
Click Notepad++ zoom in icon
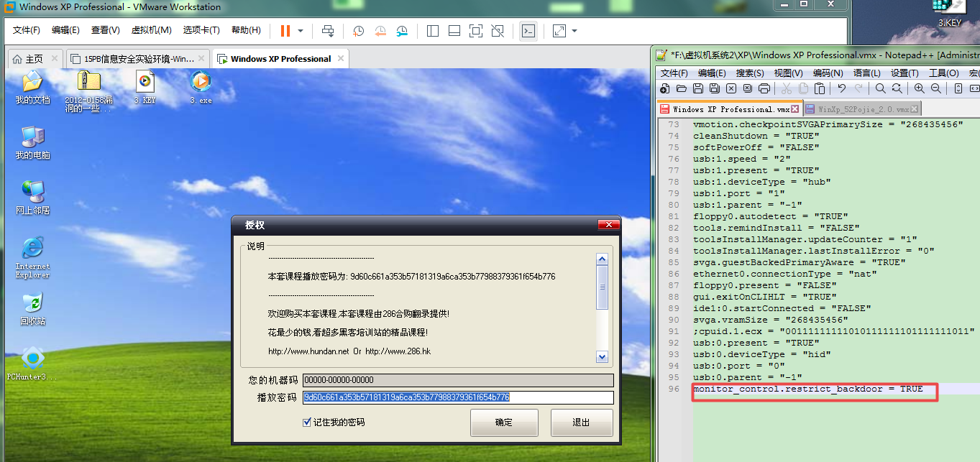tap(920, 88)
